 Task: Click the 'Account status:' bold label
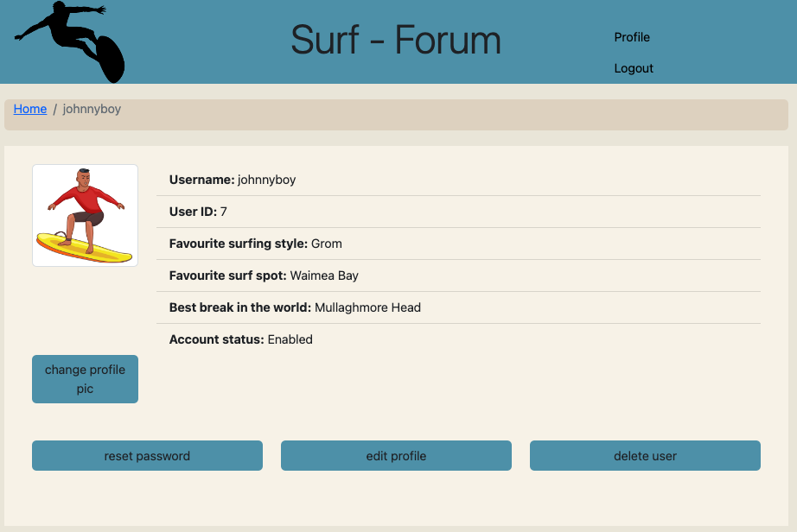217,339
